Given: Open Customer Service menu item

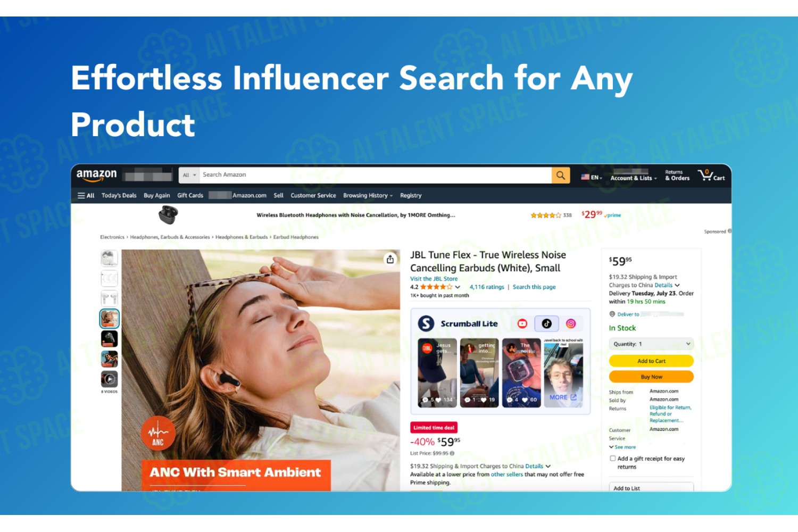Looking at the screenshot, I should click(313, 195).
